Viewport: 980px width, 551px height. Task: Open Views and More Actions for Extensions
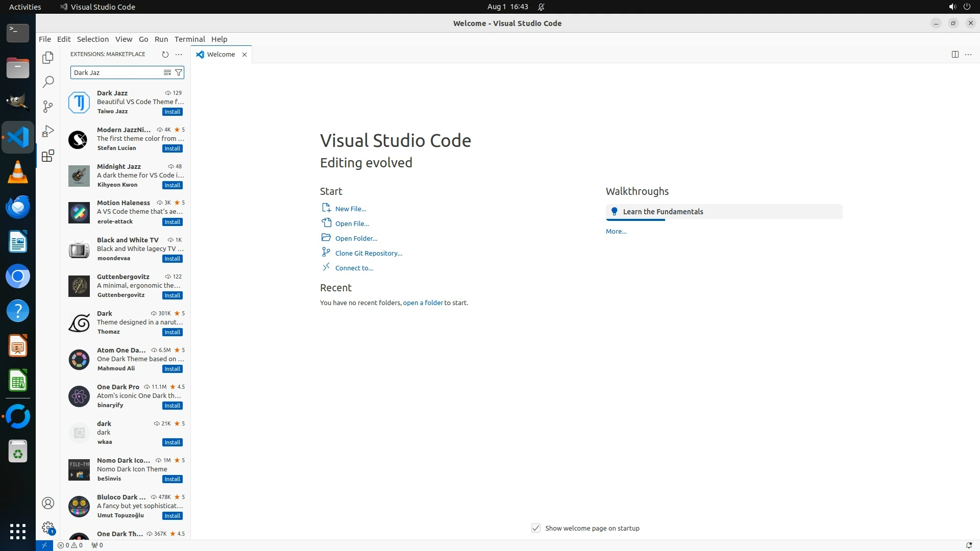[x=179, y=54]
